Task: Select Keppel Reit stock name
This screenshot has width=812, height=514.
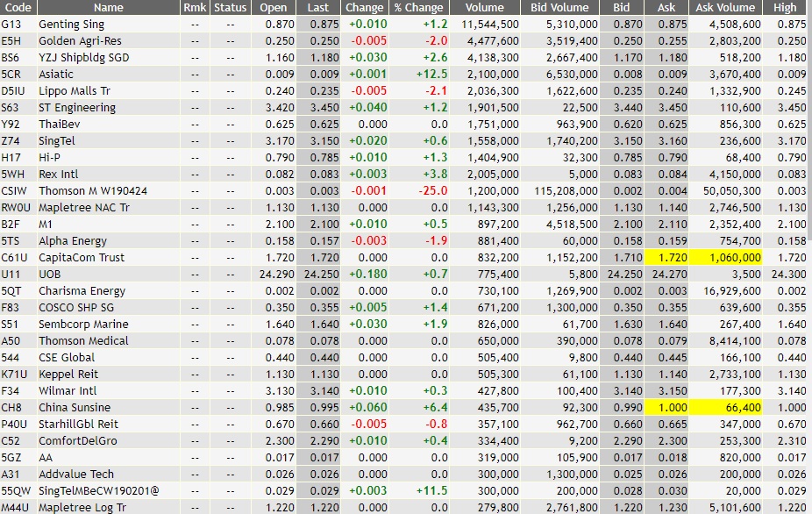Action: (68, 375)
